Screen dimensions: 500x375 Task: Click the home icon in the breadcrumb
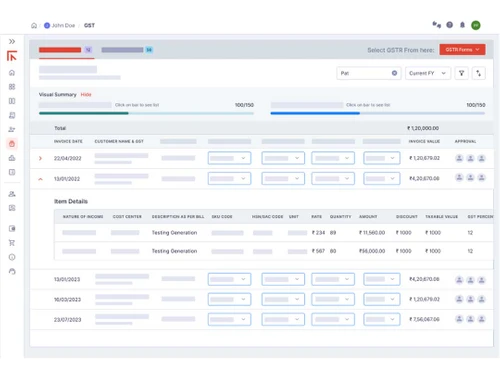click(34, 25)
